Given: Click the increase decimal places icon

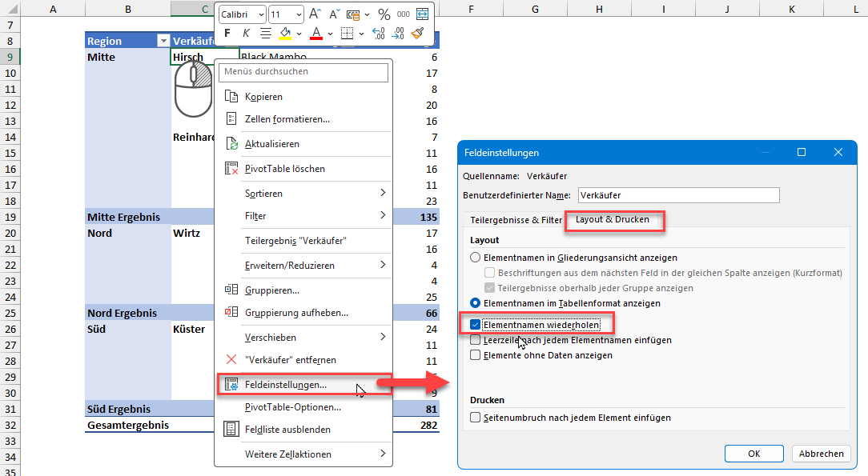Looking at the screenshot, I should point(379,34).
